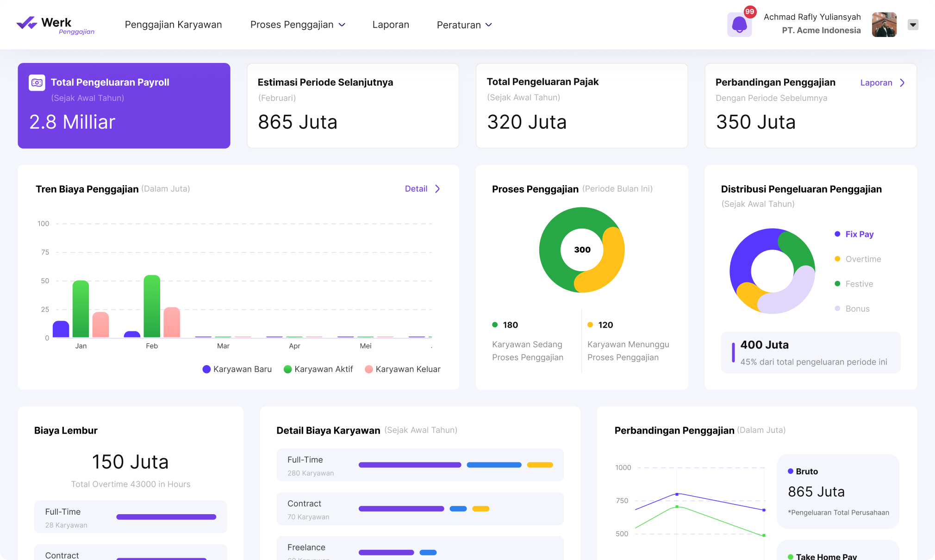This screenshot has height=560, width=935.
Task: Click Full-Time purple bar in Detail Biaya
Action: click(410, 465)
